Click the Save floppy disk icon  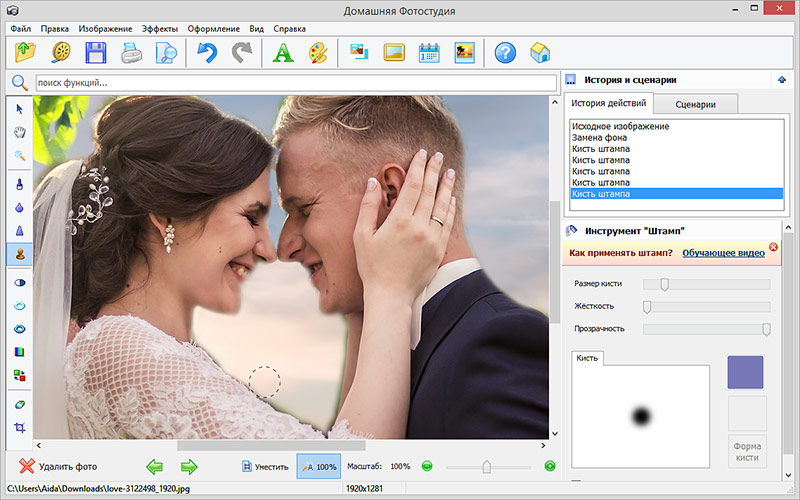point(96,53)
